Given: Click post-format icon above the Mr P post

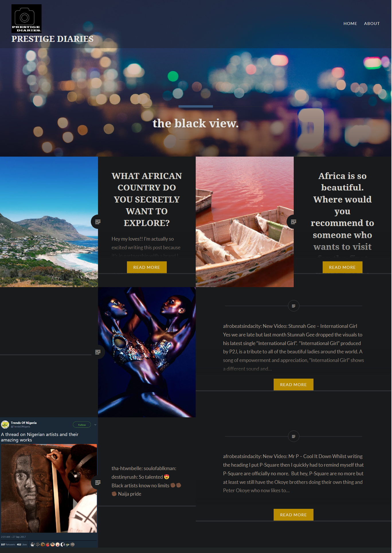Looking at the screenshot, I should tap(293, 436).
